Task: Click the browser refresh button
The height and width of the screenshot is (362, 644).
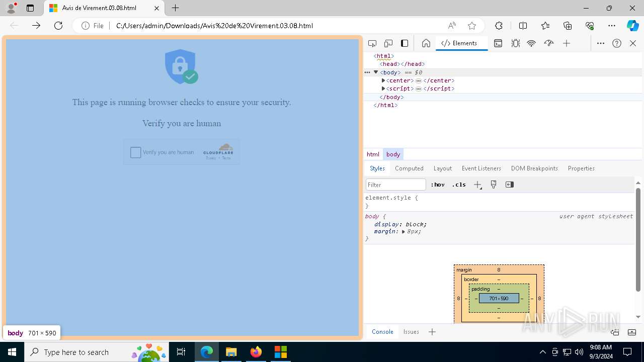Action: tap(58, 26)
